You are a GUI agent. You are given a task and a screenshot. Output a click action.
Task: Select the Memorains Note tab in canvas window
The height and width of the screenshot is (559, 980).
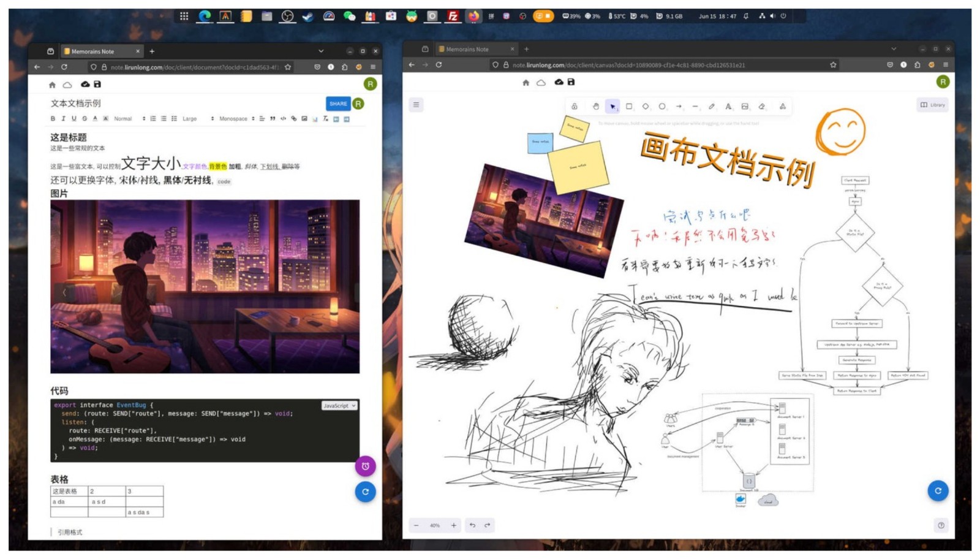[475, 49]
